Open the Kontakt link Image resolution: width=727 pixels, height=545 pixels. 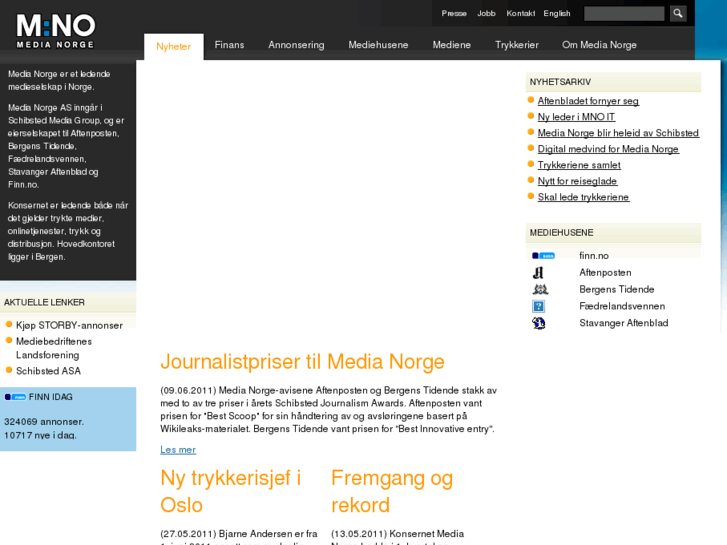point(521,13)
